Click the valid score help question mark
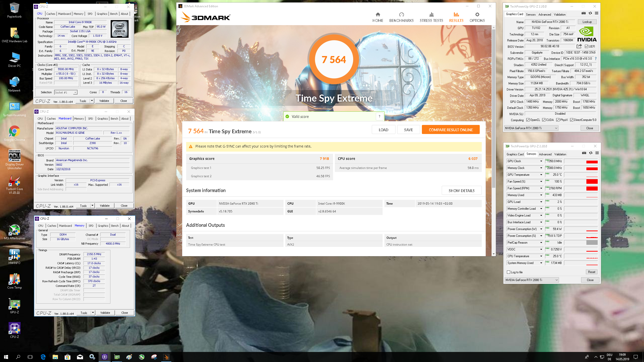 379,116
